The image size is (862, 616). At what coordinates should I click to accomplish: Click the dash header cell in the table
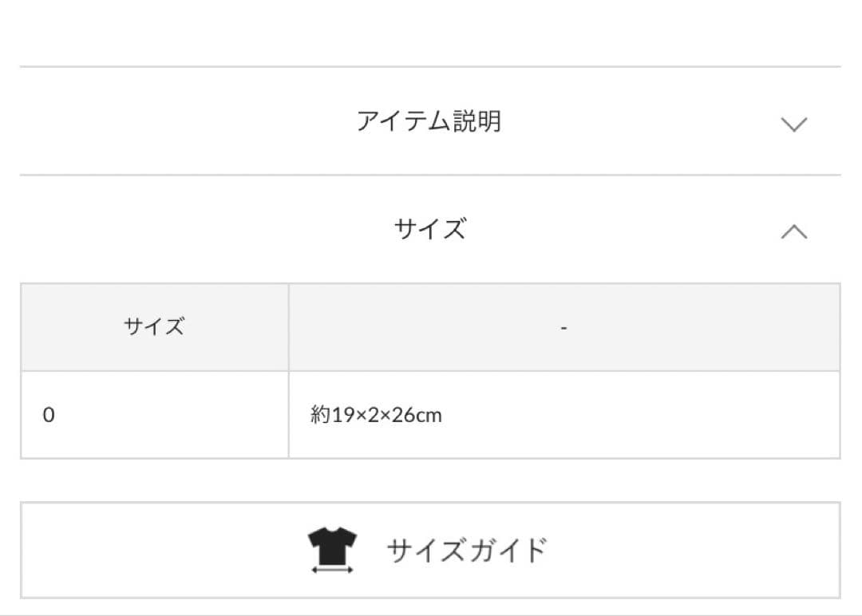[x=563, y=326]
